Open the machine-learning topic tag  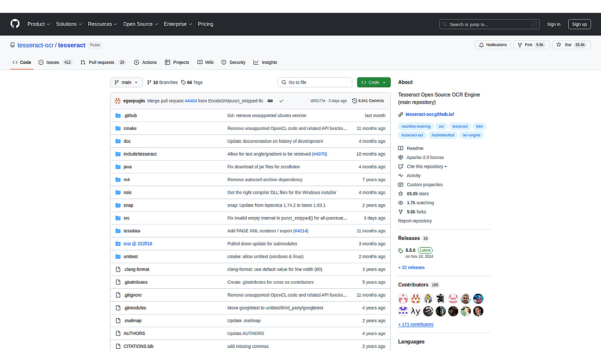point(416,126)
